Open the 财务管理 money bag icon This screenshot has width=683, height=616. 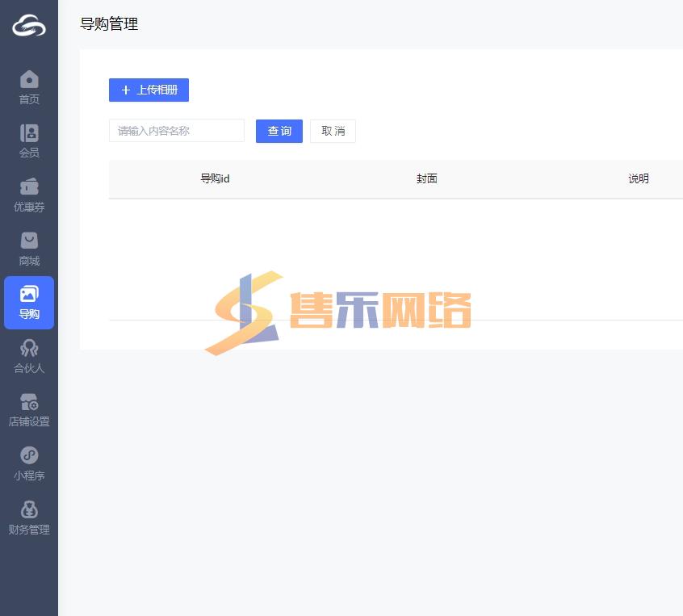pos(29,509)
